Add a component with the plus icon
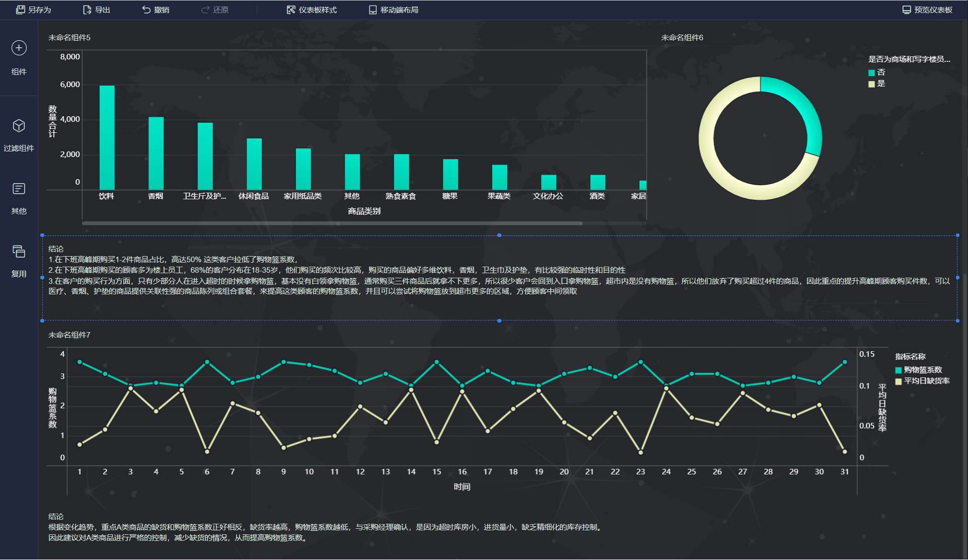Viewport: 968px width, 560px height. click(19, 48)
